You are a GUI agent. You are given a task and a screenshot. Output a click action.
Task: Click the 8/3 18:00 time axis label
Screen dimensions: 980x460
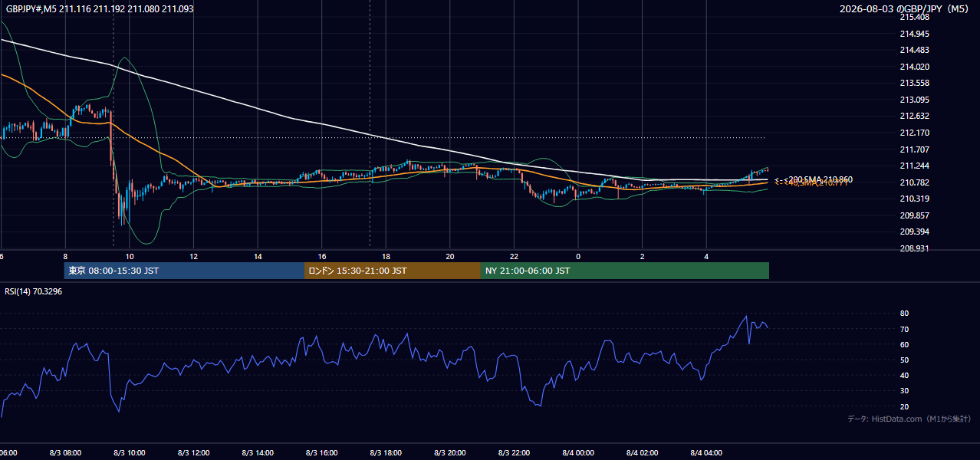pos(386,453)
